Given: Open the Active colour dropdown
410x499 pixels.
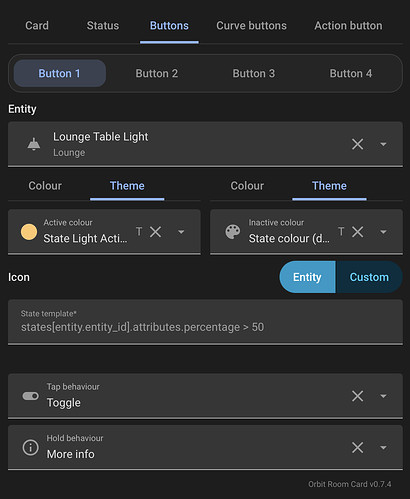Looking at the screenshot, I should click(x=181, y=232).
